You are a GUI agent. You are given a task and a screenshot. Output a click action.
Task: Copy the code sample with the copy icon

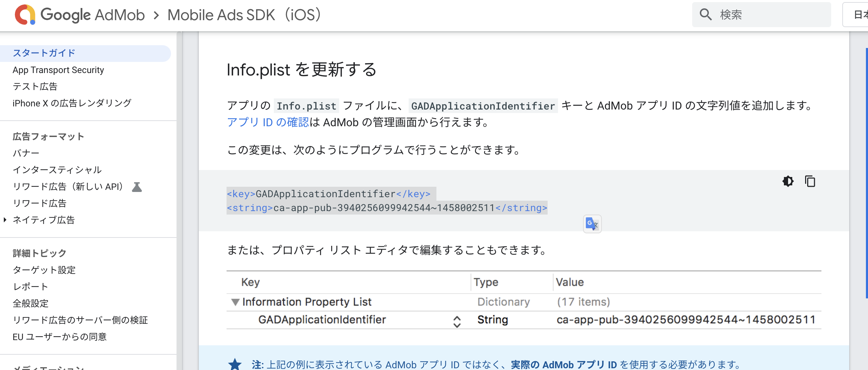point(810,181)
